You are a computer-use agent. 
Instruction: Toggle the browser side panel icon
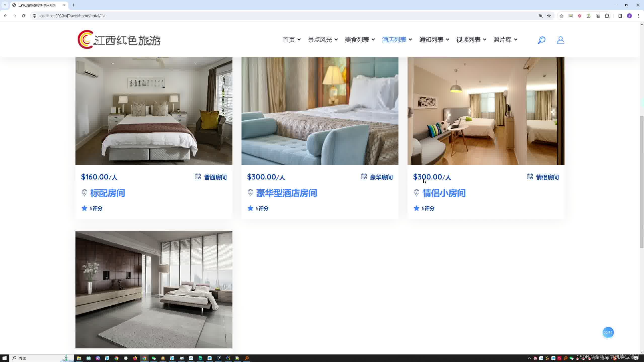point(620,16)
